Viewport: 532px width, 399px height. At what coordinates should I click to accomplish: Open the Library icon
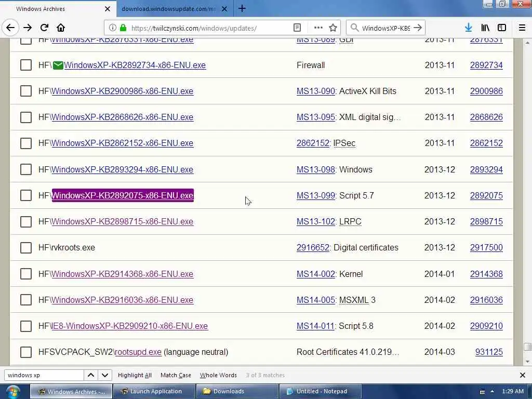[485, 28]
